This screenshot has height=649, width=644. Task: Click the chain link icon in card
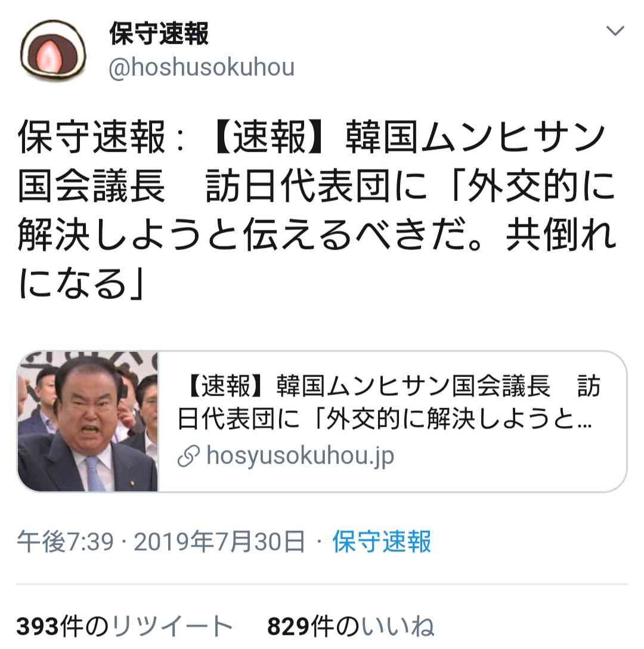189,456
